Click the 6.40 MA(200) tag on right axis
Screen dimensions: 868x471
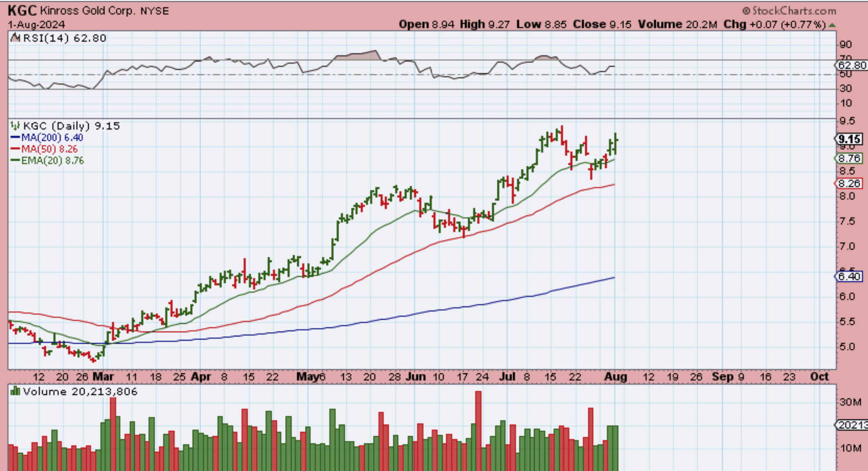click(850, 276)
